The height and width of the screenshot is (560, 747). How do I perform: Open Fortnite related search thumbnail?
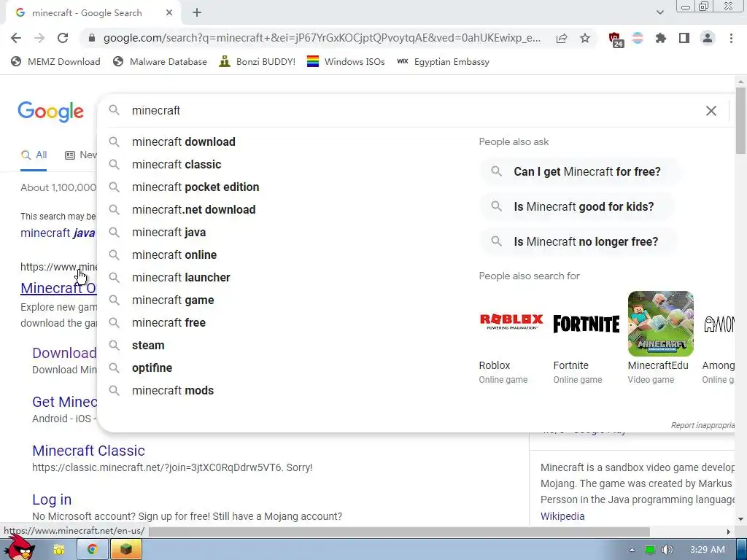[586, 324]
